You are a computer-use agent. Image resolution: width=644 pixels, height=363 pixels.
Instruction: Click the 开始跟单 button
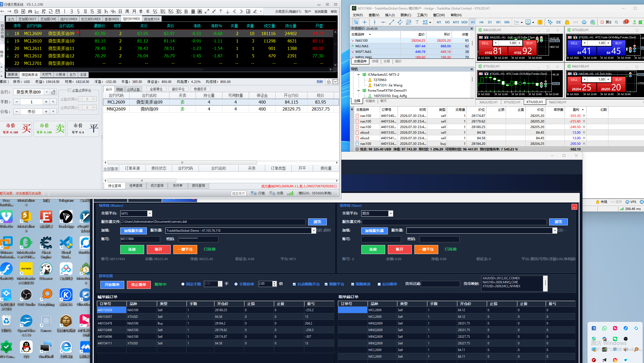[112, 285]
